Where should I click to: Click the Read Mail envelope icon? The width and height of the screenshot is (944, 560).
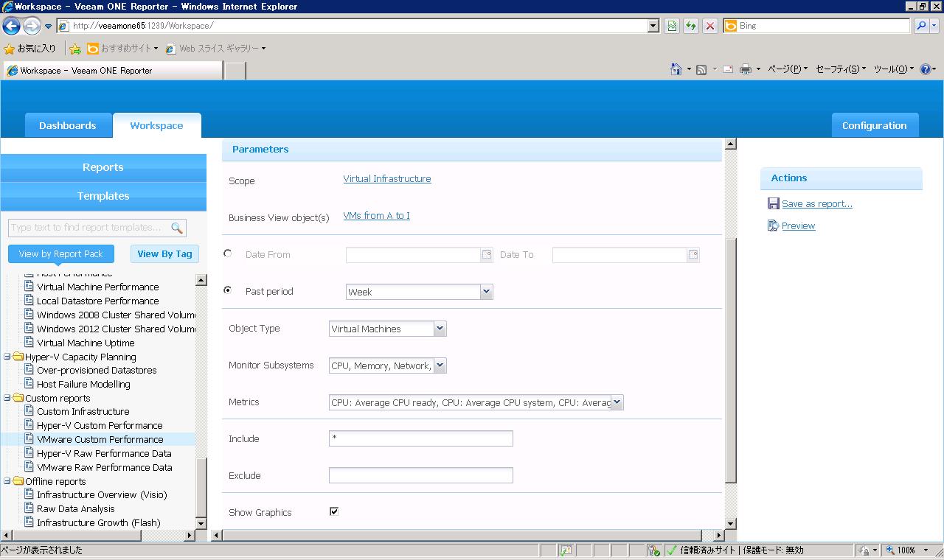pos(727,69)
